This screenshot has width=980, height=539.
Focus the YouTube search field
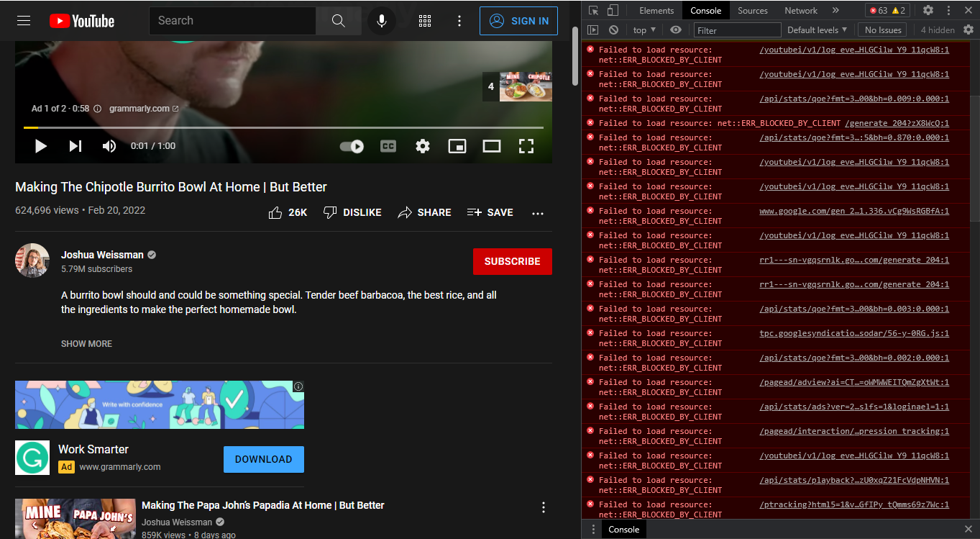coord(232,21)
